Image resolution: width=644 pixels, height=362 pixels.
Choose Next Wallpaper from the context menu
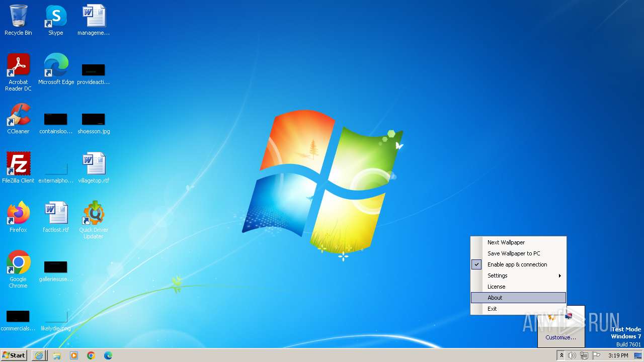click(518, 242)
